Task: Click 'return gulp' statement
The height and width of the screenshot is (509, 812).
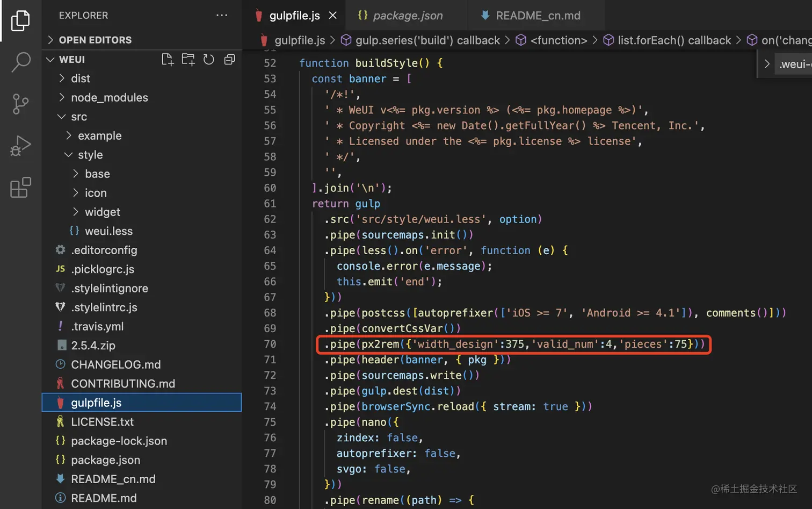Action: pos(346,204)
